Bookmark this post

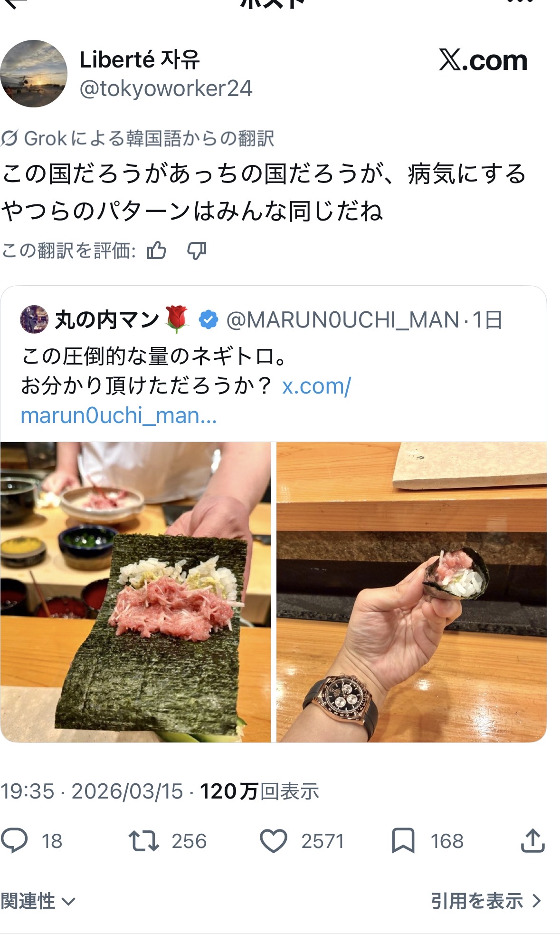tap(403, 840)
